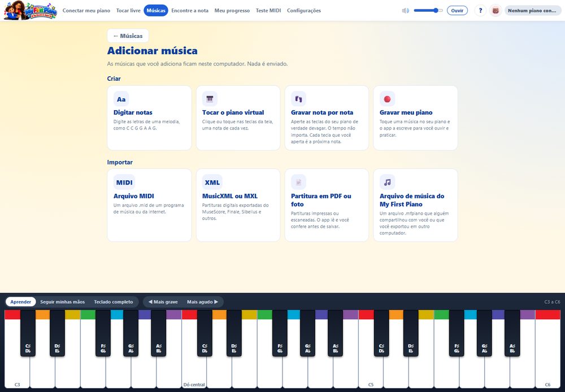Screen dimensions: 565x392
Task: Open the virtual piano keyboard icon card
Action: click(x=210, y=99)
